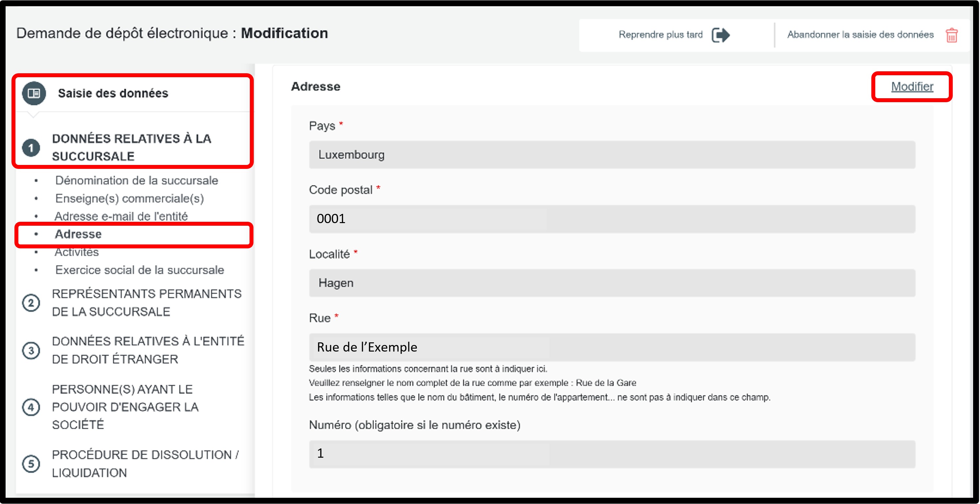Click step 2 circle number icon
The height and width of the screenshot is (504, 980).
(31, 303)
